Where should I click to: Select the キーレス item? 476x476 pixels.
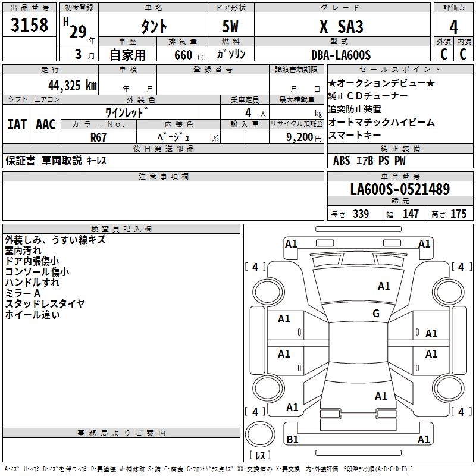tap(96, 161)
